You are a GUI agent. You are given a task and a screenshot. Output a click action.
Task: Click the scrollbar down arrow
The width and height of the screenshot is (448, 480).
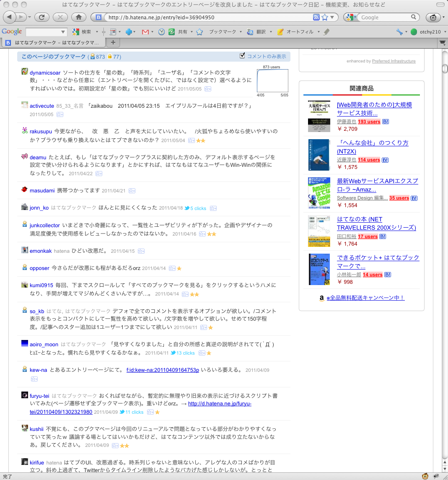pyautogui.click(x=445, y=469)
